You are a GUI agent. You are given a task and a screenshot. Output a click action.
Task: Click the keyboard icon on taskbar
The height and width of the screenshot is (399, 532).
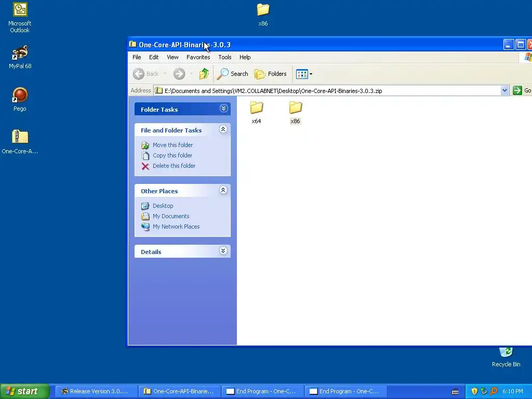tap(455, 392)
